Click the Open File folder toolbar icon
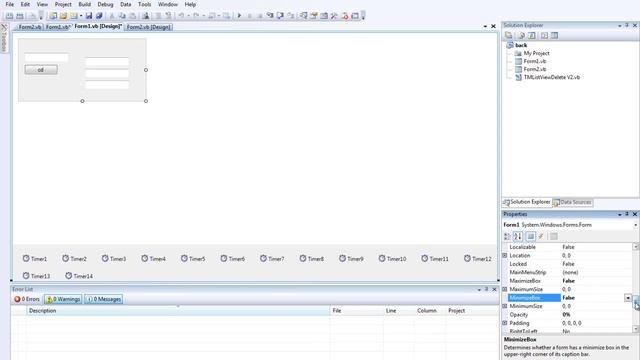Image resolution: width=640 pixels, height=360 pixels. [63, 16]
